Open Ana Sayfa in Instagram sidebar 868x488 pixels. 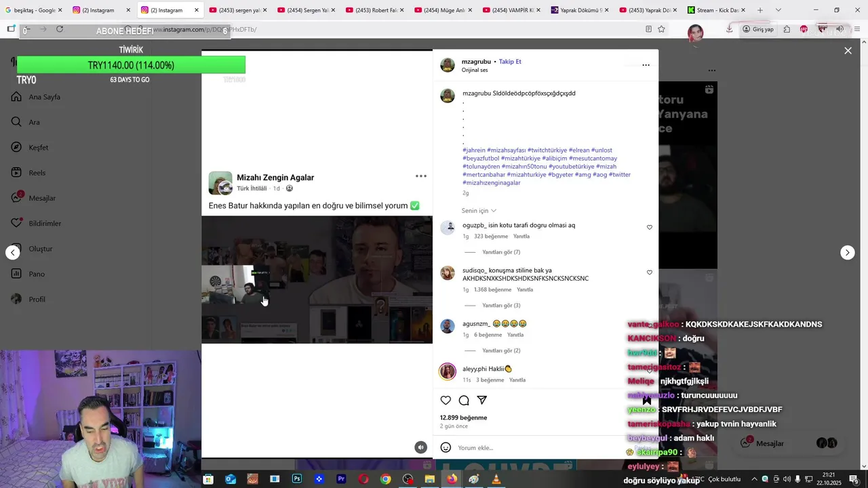click(x=36, y=97)
